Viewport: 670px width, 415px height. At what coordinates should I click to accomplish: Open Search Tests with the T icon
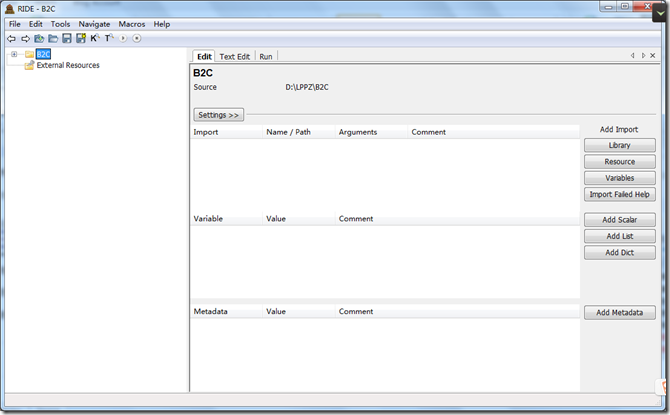point(109,38)
